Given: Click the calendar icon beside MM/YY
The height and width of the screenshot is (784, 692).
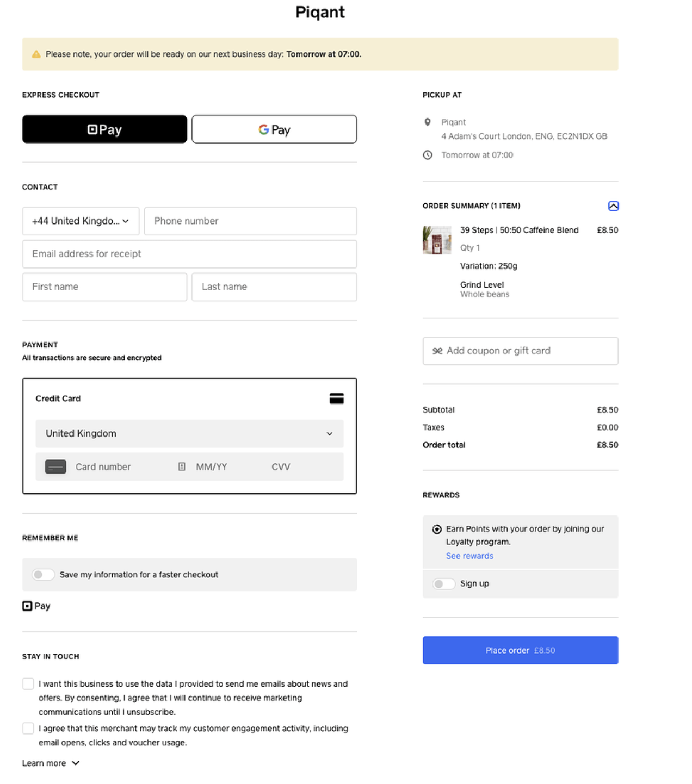Looking at the screenshot, I should pyautogui.click(x=181, y=466).
